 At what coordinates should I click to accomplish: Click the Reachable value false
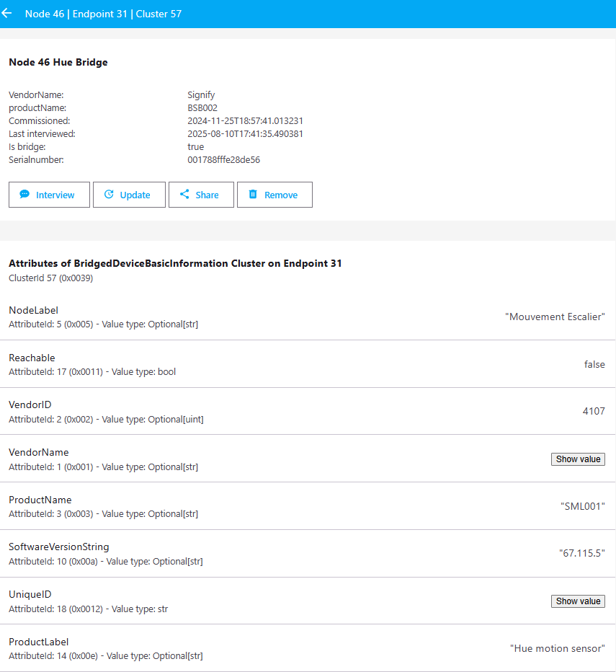coord(594,364)
